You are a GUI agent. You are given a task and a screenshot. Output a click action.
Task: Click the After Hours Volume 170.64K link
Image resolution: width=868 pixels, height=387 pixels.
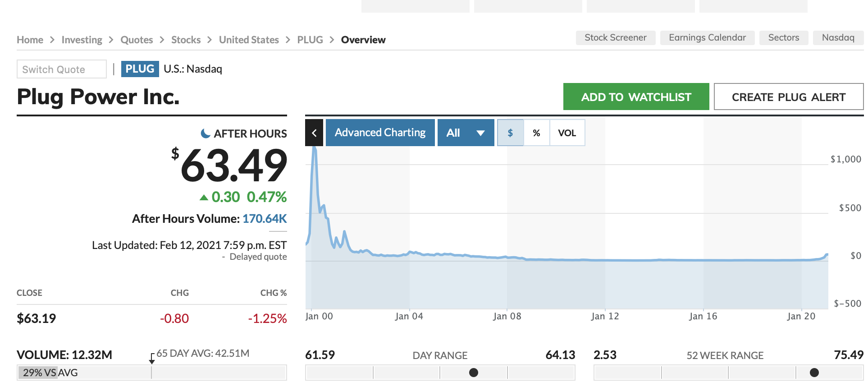click(265, 219)
